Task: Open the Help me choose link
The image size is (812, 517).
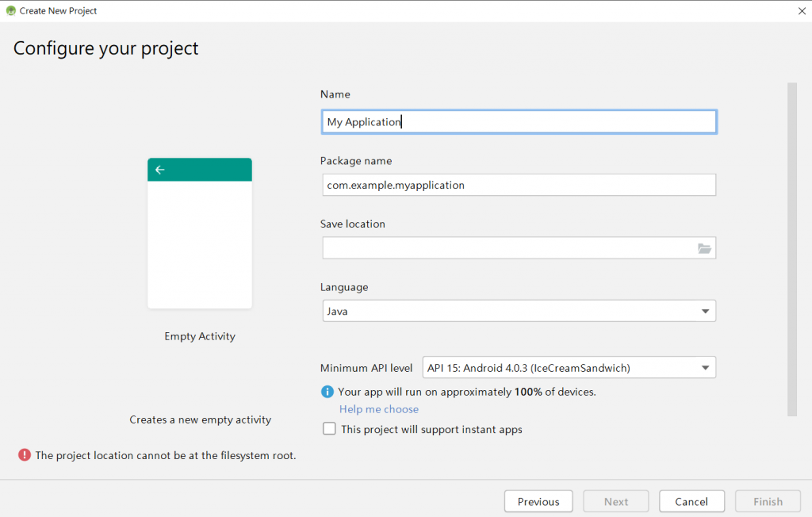Action: coord(379,409)
